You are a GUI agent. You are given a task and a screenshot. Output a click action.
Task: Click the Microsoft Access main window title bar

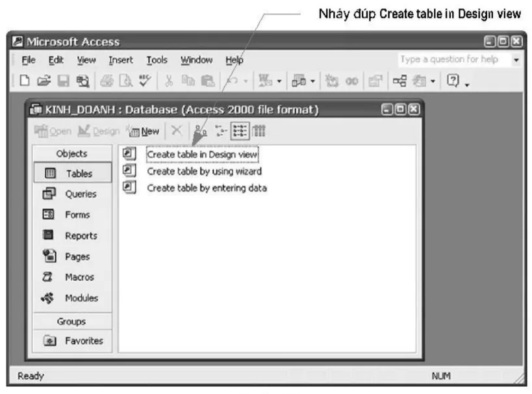[267, 42]
